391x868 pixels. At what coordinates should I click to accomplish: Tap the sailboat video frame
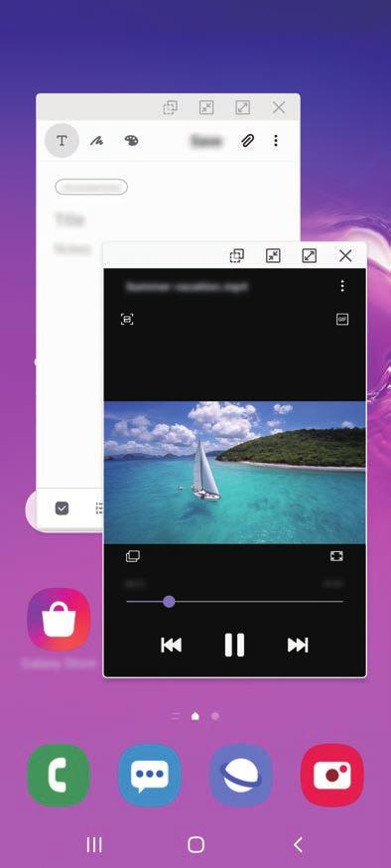coord(235,472)
